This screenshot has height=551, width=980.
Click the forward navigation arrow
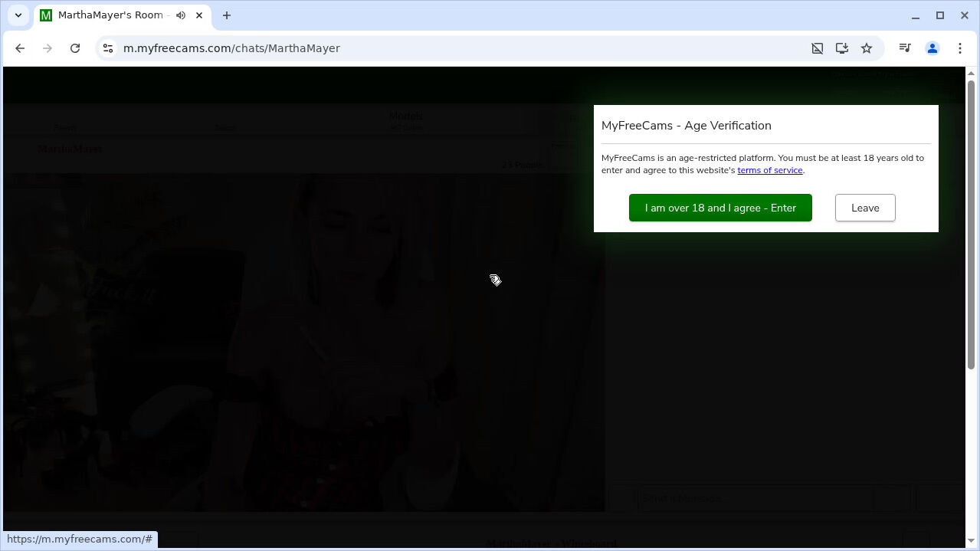(x=48, y=48)
